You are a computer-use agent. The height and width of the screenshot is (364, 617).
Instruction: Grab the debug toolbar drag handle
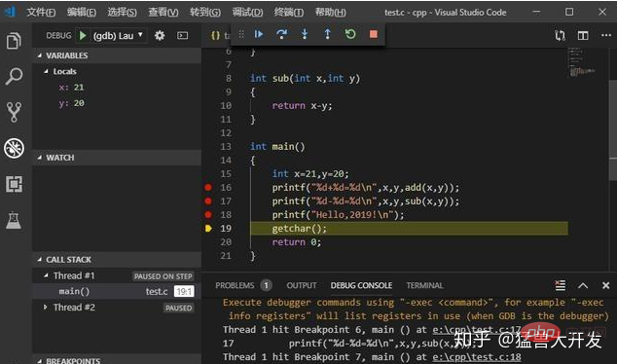tap(241, 34)
